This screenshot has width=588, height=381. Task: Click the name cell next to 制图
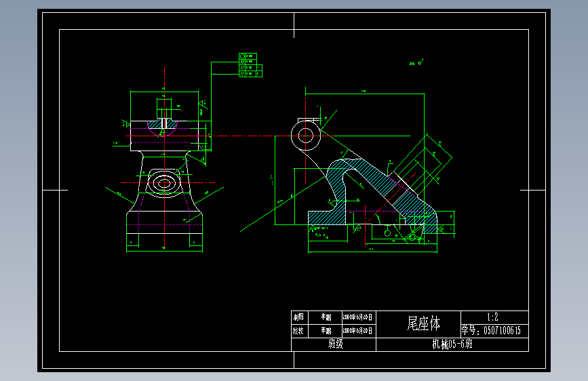tap(326, 317)
